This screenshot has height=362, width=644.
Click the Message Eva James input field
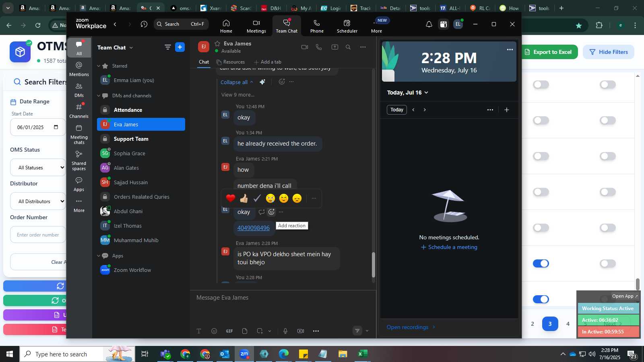tap(283, 298)
